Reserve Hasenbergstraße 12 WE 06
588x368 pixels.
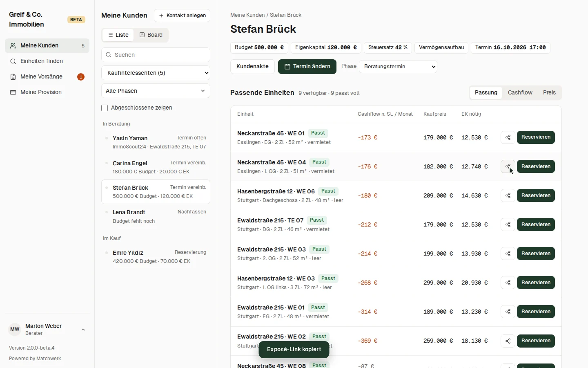(x=536, y=195)
